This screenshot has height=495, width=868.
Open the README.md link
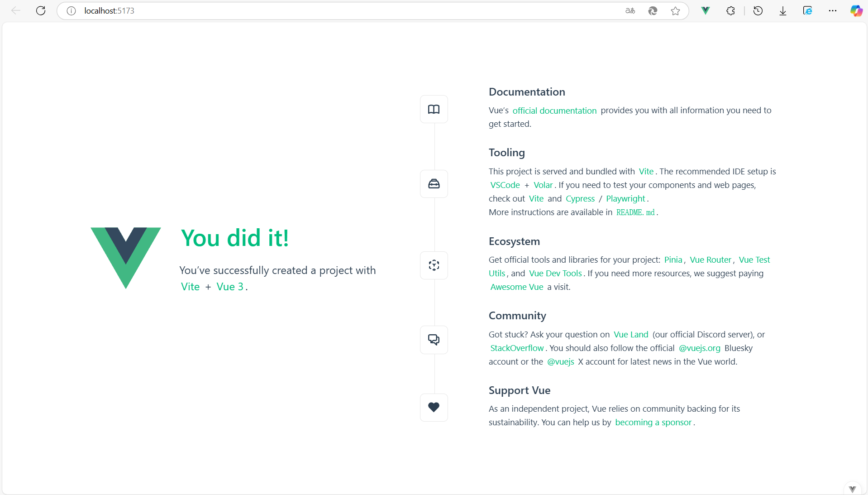(635, 212)
